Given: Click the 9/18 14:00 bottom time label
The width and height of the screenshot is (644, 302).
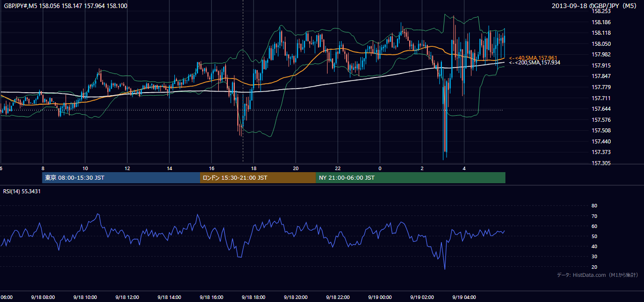Looking at the screenshot, I should (169, 297).
